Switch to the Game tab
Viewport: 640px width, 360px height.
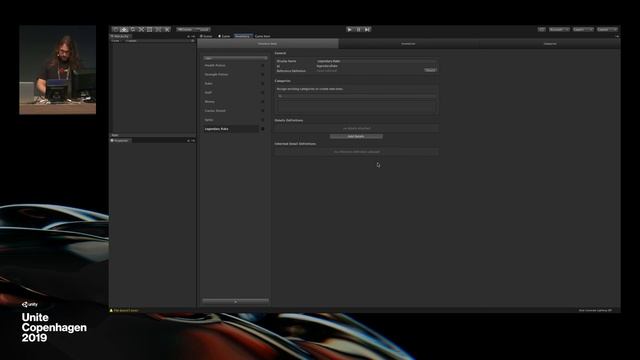pyautogui.click(x=224, y=36)
